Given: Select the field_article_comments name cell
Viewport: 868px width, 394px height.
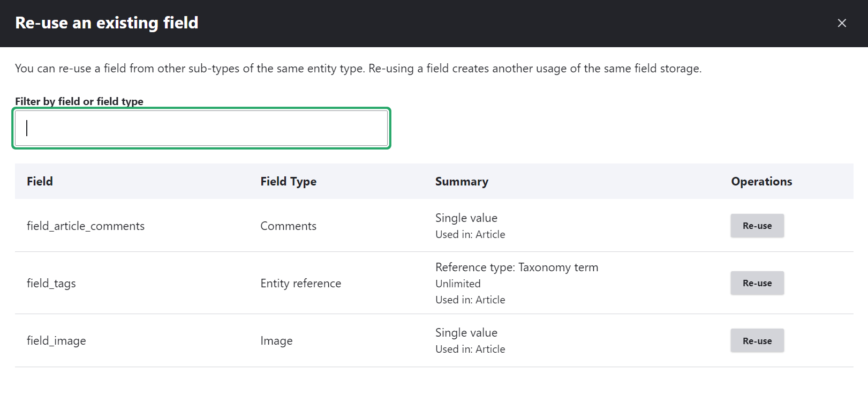Looking at the screenshot, I should click(x=86, y=226).
